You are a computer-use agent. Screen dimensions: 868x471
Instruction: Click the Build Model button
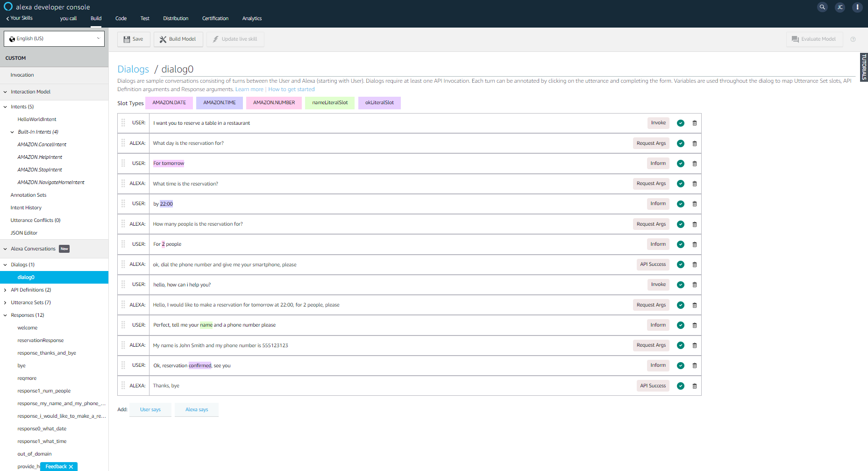click(x=178, y=39)
